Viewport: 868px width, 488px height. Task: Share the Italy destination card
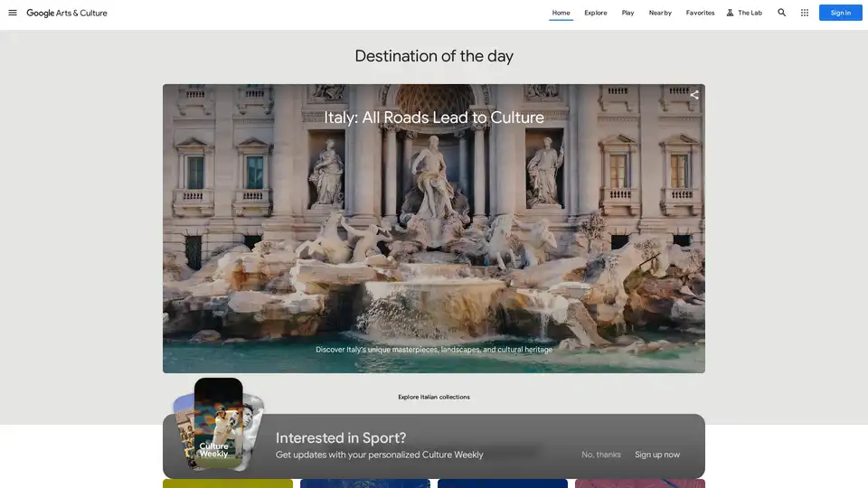[694, 95]
